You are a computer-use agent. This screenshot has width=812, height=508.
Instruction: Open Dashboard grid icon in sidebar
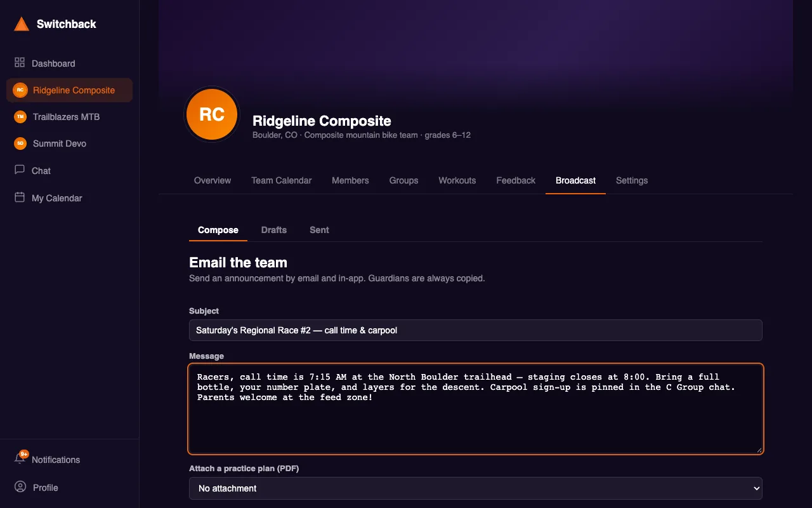click(20, 63)
